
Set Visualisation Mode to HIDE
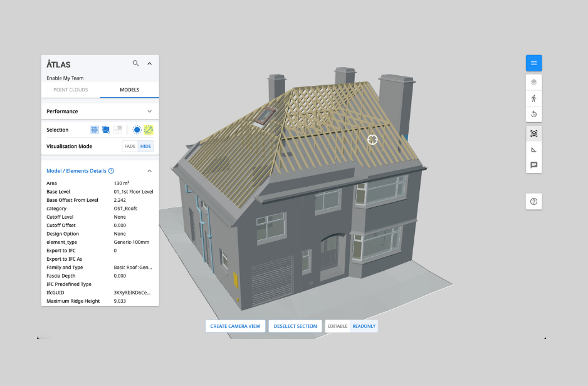click(x=145, y=146)
